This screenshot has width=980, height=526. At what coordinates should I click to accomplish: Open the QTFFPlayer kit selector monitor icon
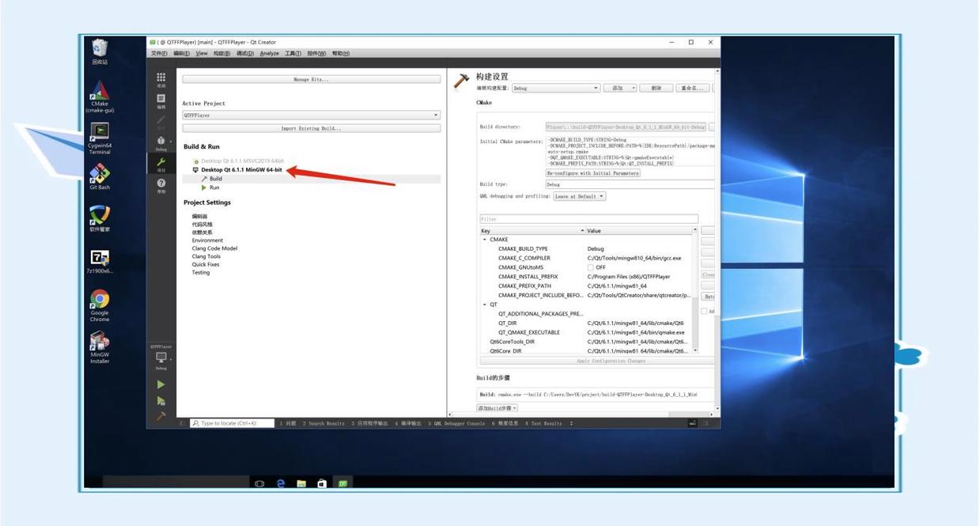pyautogui.click(x=161, y=358)
